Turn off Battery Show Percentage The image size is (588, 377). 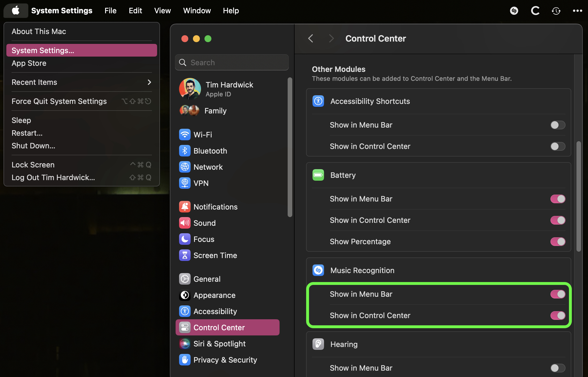pos(558,242)
